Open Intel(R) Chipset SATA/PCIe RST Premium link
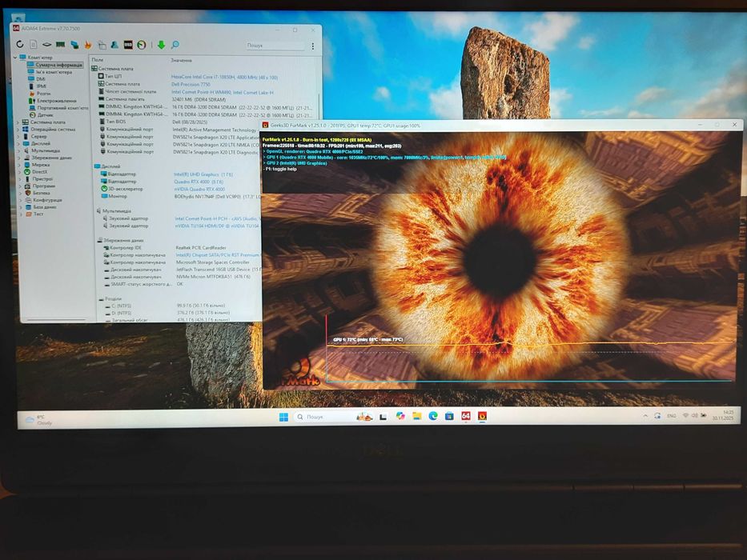Screen dimensions: 747x560 coord(218,255)
